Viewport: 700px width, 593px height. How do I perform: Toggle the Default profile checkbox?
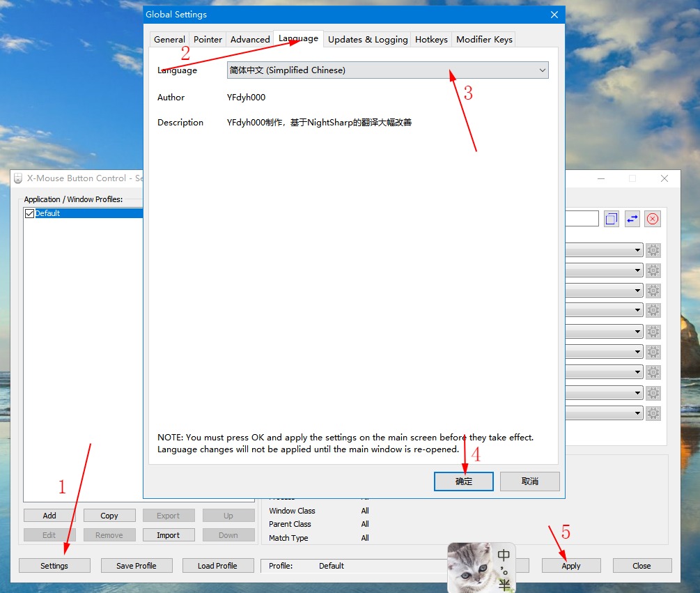29,213
